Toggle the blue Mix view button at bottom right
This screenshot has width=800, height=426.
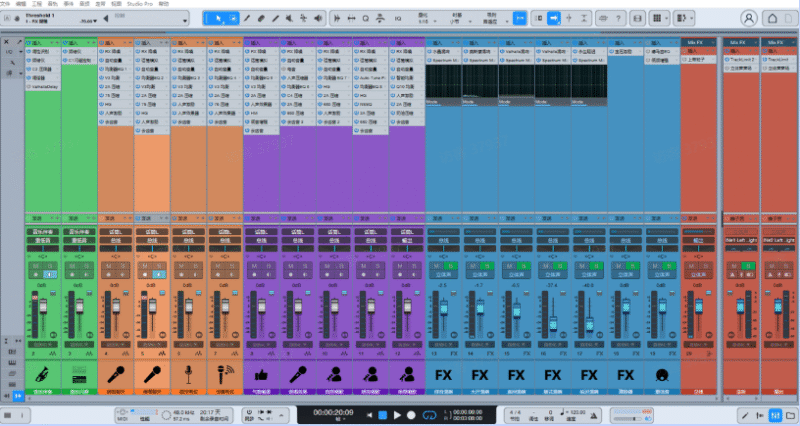point(775,415)
